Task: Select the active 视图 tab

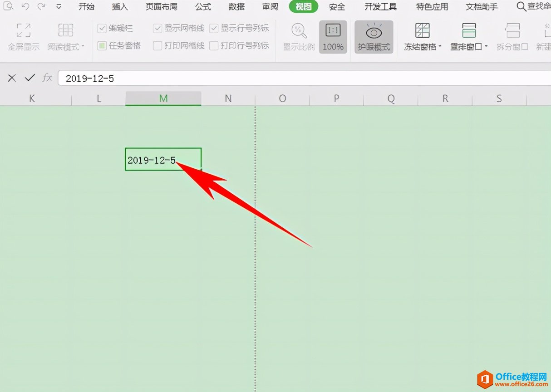Action: point(304,7)
